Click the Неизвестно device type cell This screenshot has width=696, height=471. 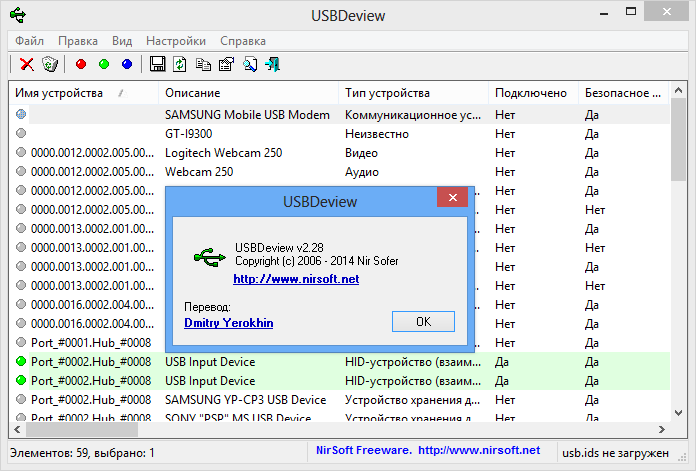[377, 134]
